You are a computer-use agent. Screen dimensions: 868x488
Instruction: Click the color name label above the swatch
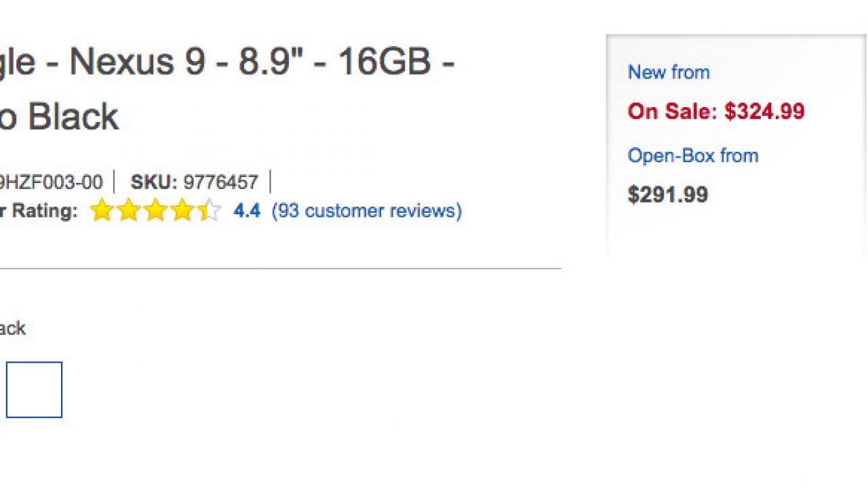[12, 329]
